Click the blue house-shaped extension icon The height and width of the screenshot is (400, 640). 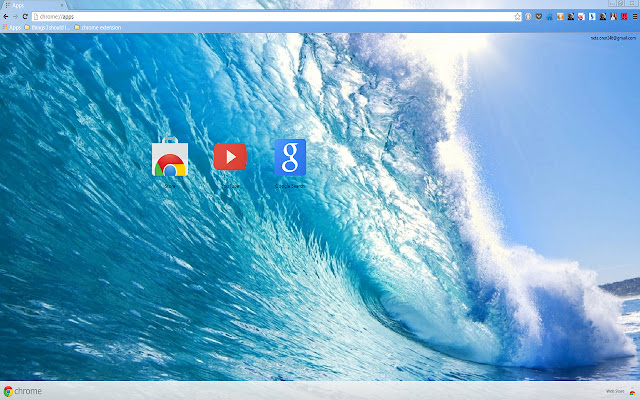(549, 17)
